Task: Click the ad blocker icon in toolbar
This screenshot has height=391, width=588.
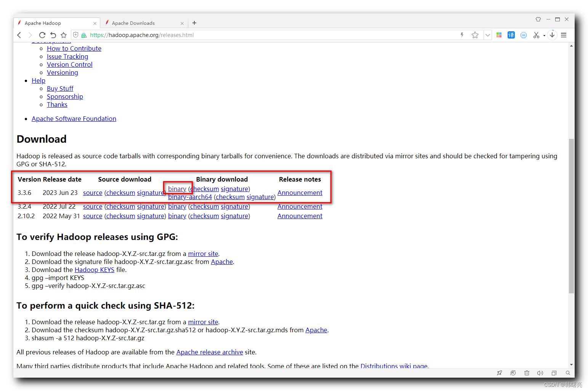Action: (523, 35)
